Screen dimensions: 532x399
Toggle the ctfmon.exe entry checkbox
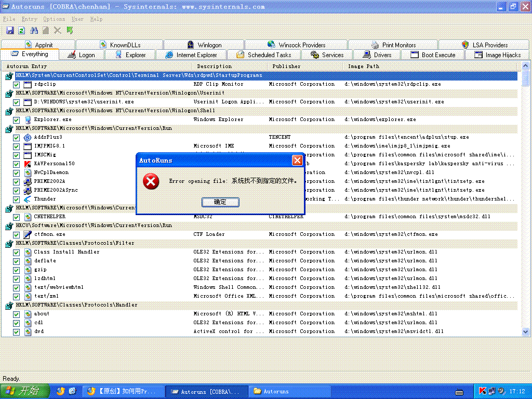pyautogui.click(x=17, y=234)
